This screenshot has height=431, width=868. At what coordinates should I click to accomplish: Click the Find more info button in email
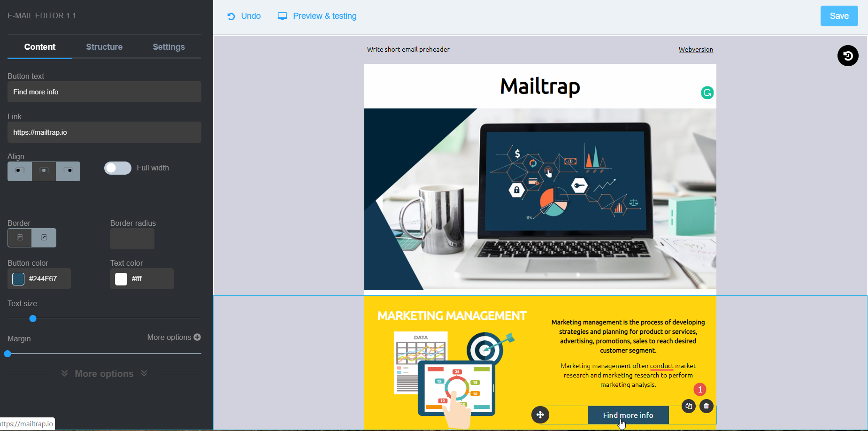(x=628, y=415)
